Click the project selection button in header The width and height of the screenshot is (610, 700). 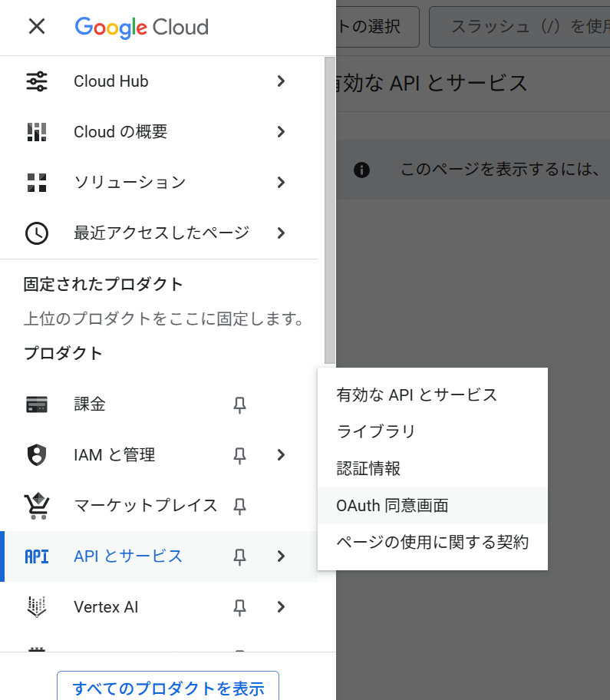(378, 27)
